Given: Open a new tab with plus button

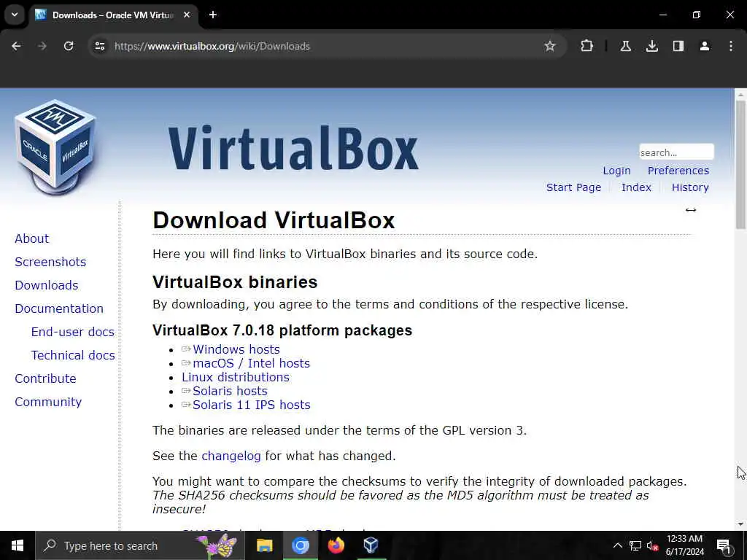Looking at the screenshot, I should tap(213, 15).
